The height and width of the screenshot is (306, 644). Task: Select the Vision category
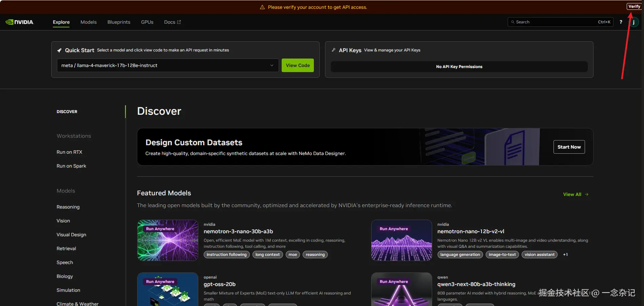click(63, 221)
